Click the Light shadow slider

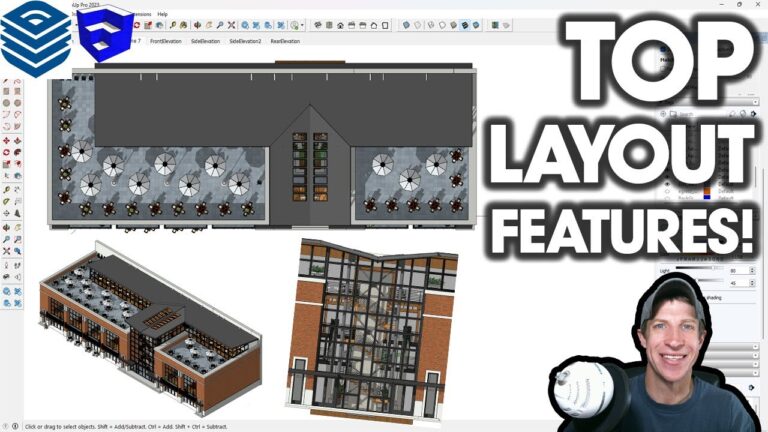(x=700, y=270)
